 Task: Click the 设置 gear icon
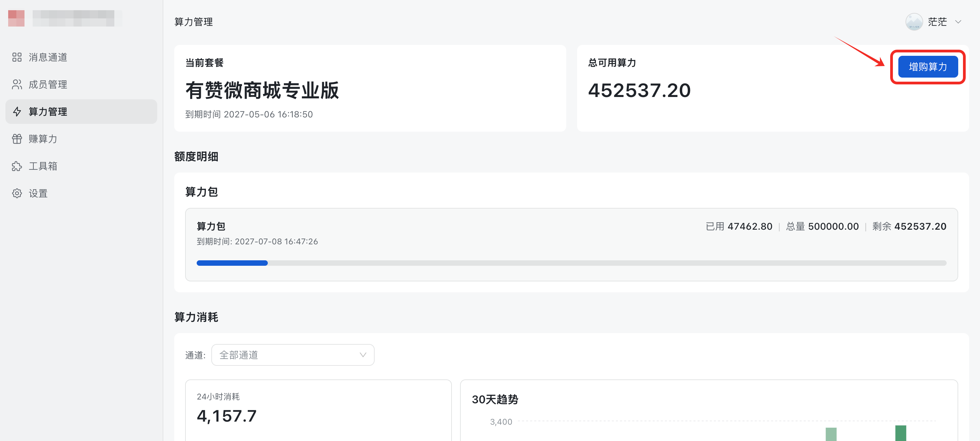pos(17,193)
